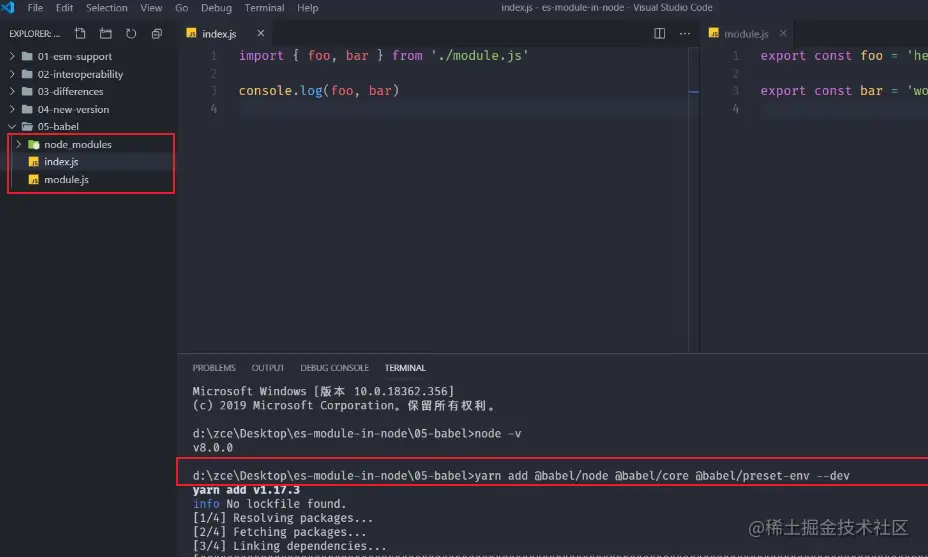
Task: Click the open 05-babel folder icon
Action: click(x=27, y=126)
